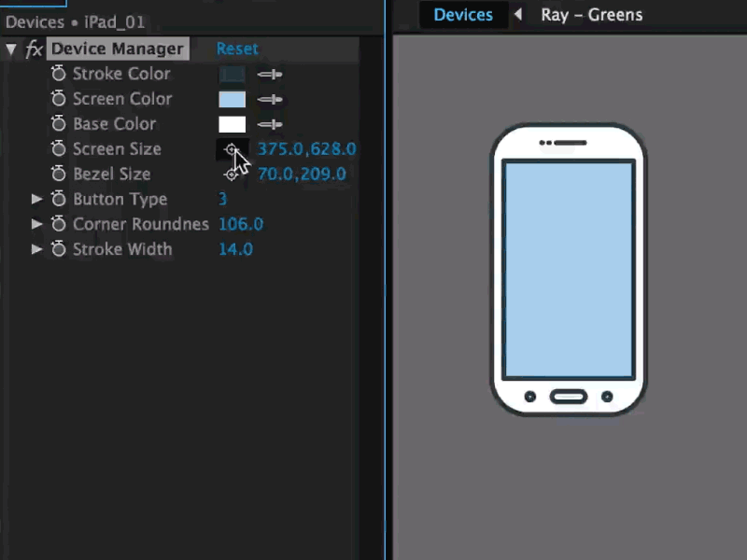Toggle animation for Screen Size property
The image size is (747, 560).
(58, 148)
